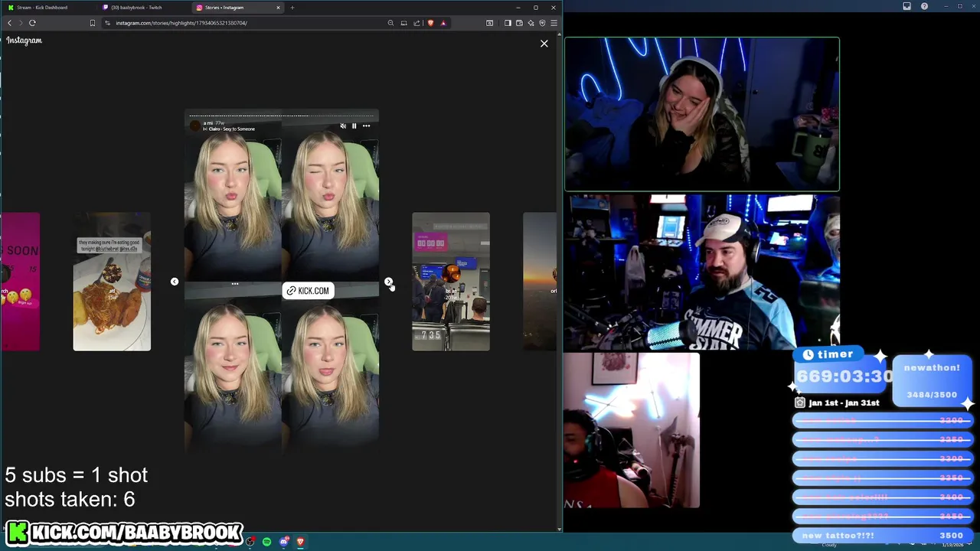980x551 pixels.
Task: Open Spotify in the taskbar
Action: click(266, 542)
